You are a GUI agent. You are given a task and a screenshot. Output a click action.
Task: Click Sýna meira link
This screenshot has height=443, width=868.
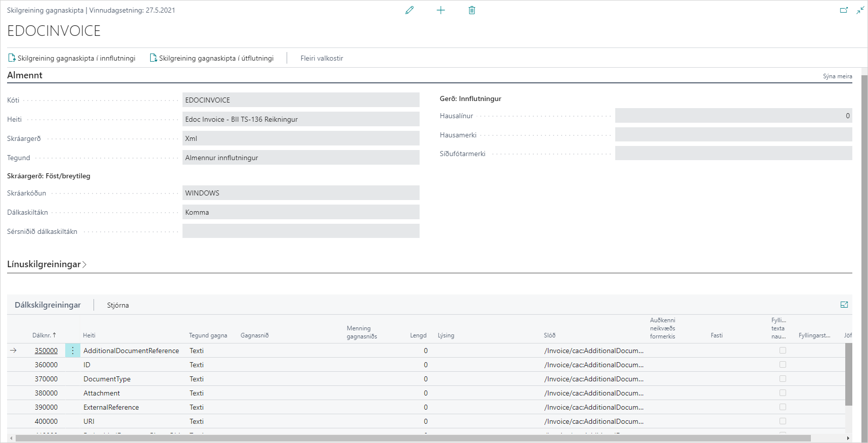[x=837, y=76]
